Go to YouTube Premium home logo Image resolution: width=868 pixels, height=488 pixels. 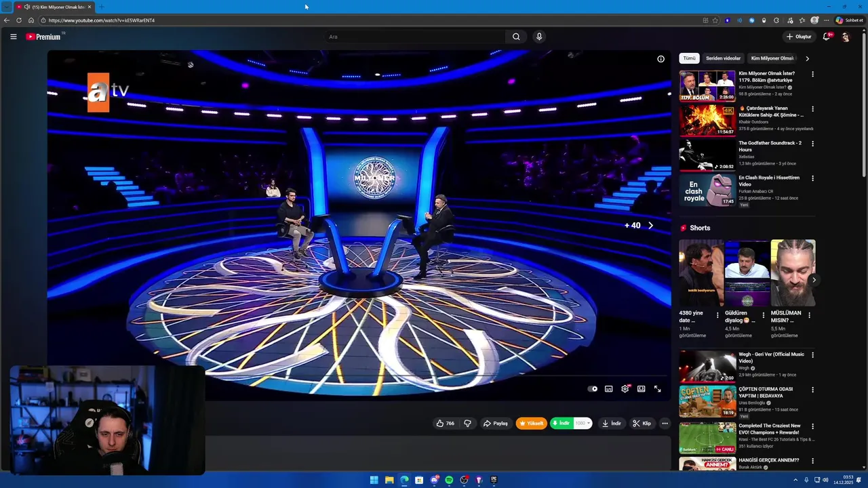pyautogui.click(x=44, y=37)
